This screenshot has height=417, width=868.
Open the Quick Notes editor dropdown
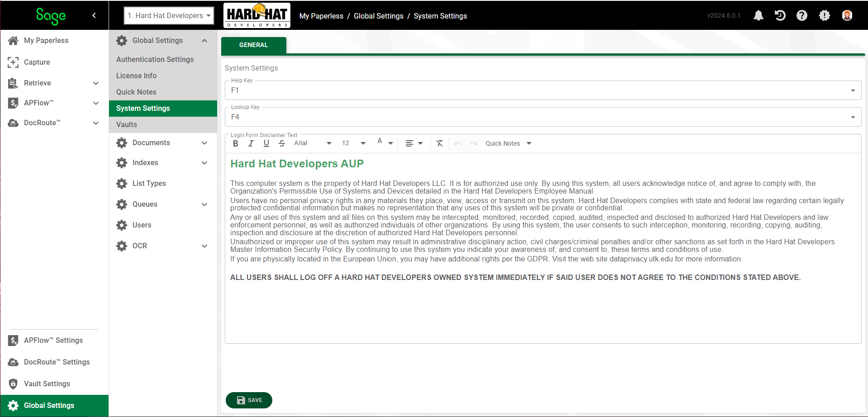(x=508, y=143)
